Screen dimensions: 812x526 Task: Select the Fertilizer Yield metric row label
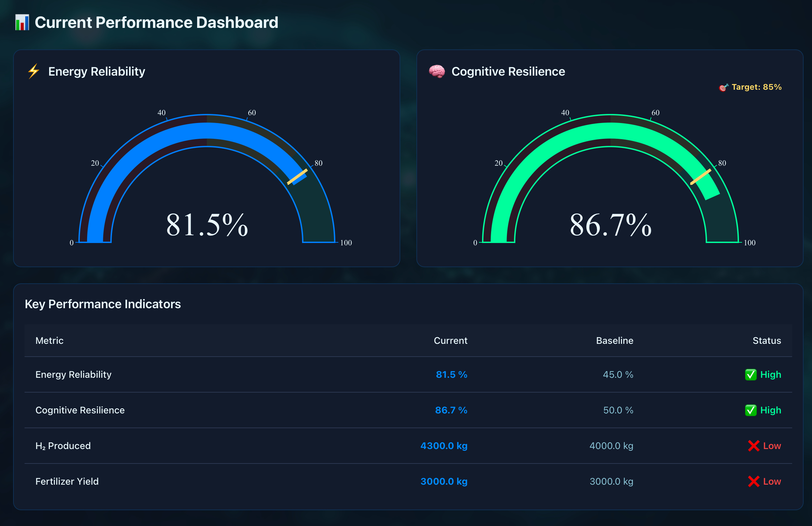pyautogui.click(x=67, y=481)
